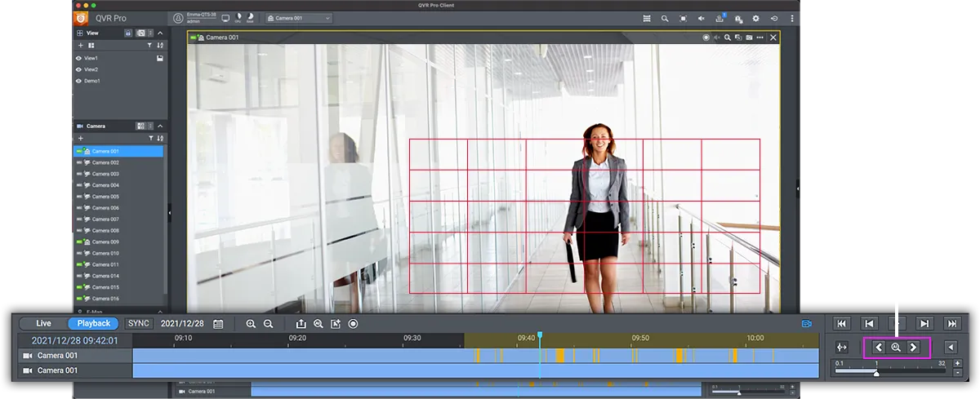Viewport: 980px width, 399px height.
Task: Open the settings gear in top toolbar
Action: coord(755,18)
